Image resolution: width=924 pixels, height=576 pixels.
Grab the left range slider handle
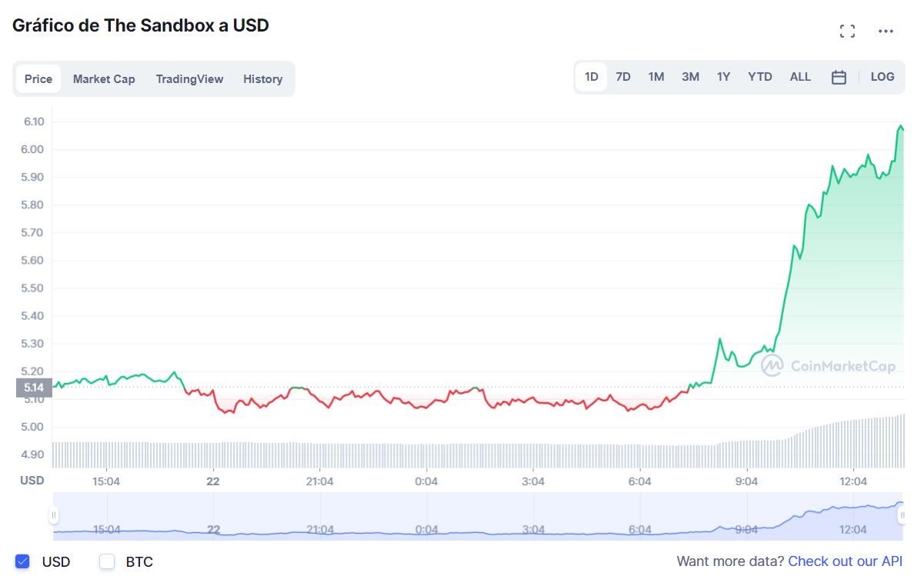coord(54,515)
